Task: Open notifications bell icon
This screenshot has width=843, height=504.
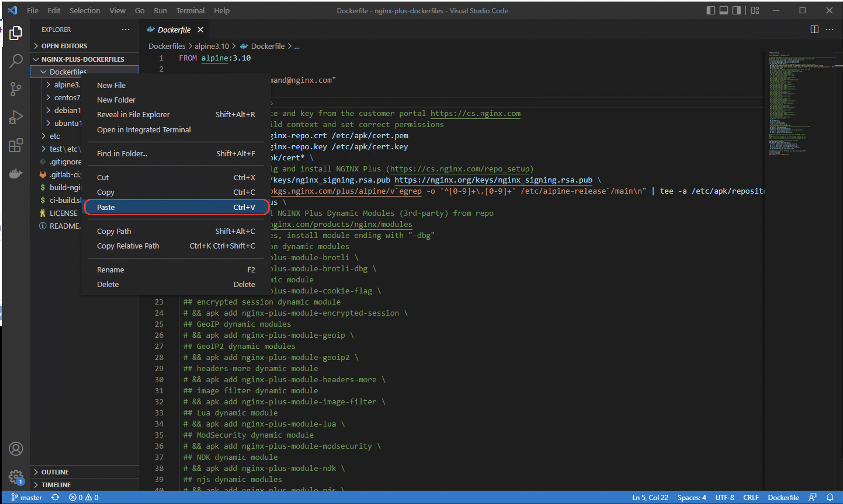Action: coord(829,497)
